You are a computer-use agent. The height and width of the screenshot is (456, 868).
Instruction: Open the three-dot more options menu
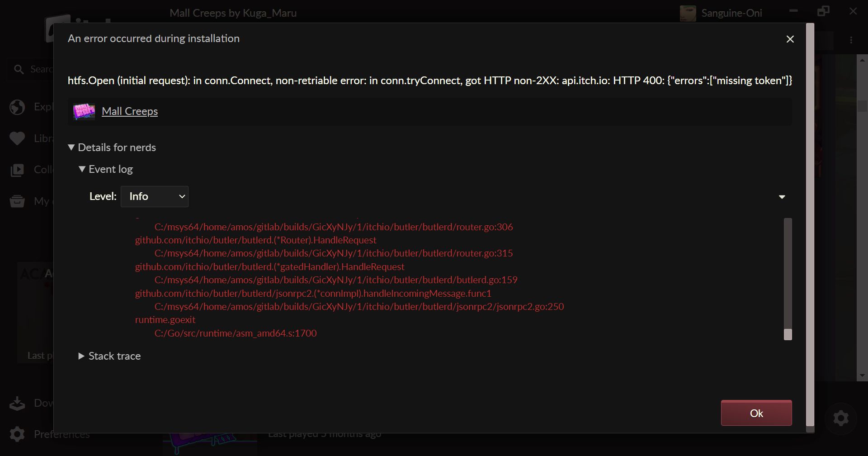(851, 40)
